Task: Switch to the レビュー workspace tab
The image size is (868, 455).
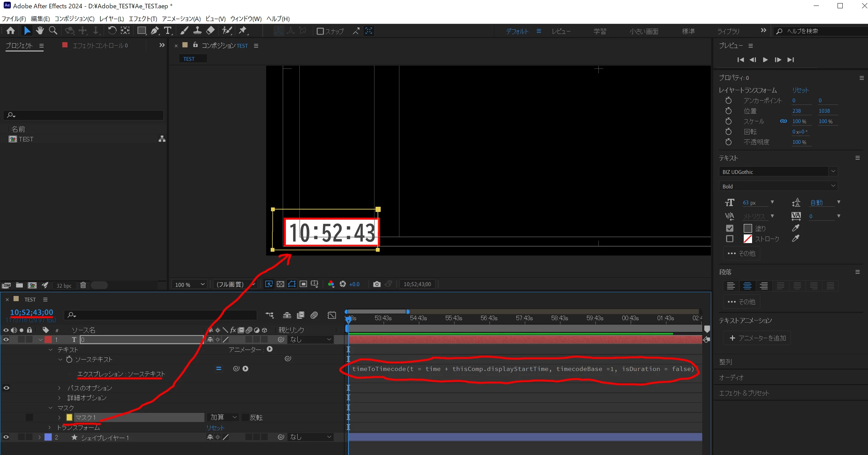Action: pyautogui.click(x=561, y=31)
